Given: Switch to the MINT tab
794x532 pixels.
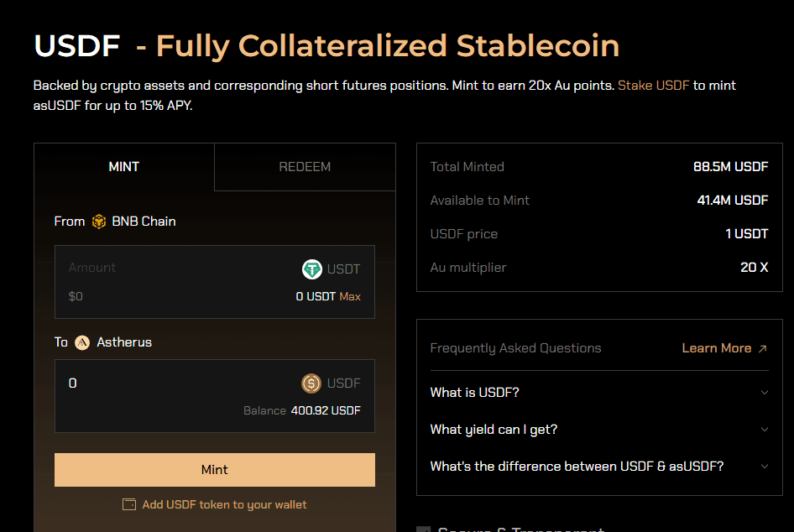Looking at the screenshot, I should 124,167.
